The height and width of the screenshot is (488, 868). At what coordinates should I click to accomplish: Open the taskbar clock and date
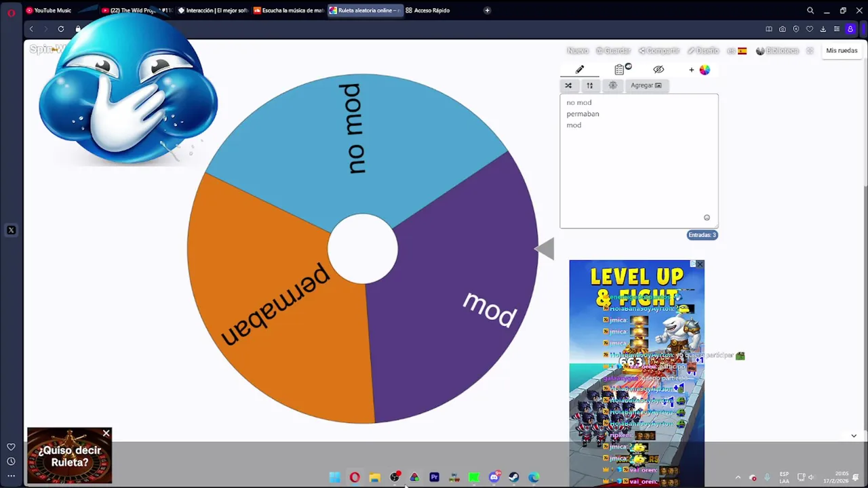click(x=837, y=477)
